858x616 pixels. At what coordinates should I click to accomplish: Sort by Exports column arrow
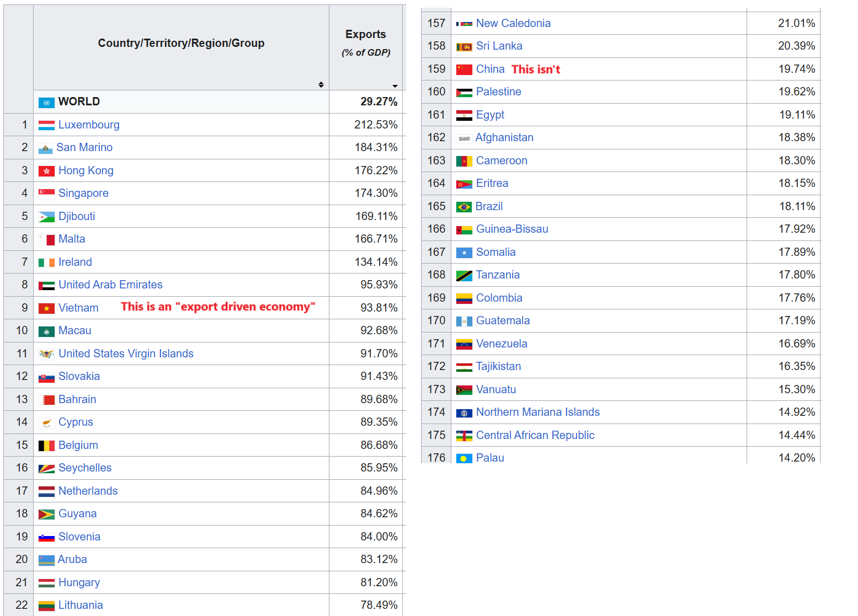(395, 86)
